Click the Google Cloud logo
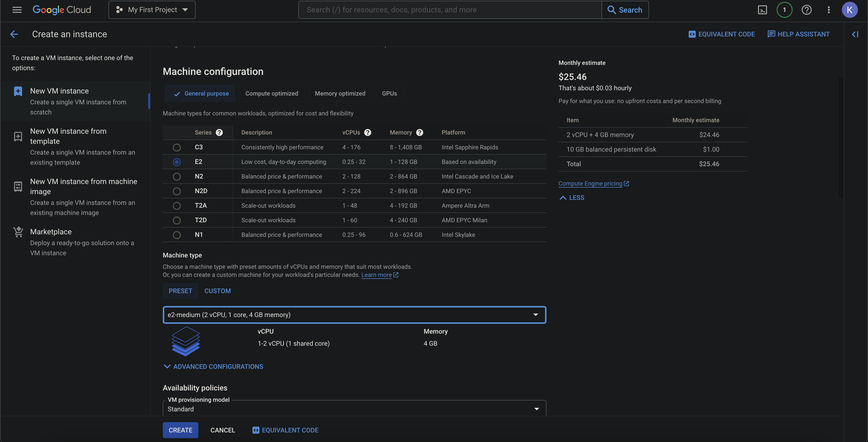This screenshot has width=868, height=442. tap(62, 10)
